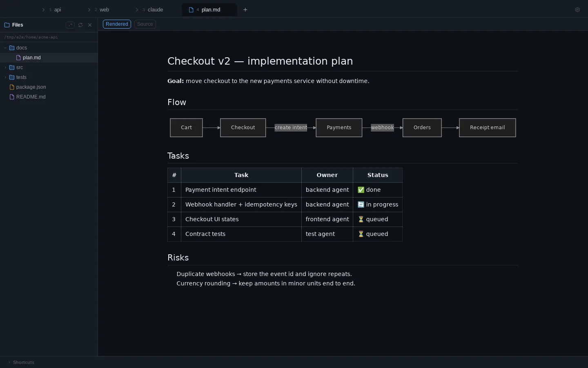This screenshot has width=588, height=368.
Task: Select the docs folder row
Action: click(x=49, y=48)
